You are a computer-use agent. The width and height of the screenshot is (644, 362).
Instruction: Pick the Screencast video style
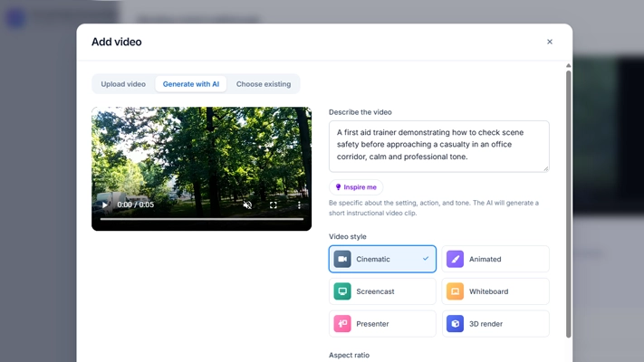[x=382, y=291]
